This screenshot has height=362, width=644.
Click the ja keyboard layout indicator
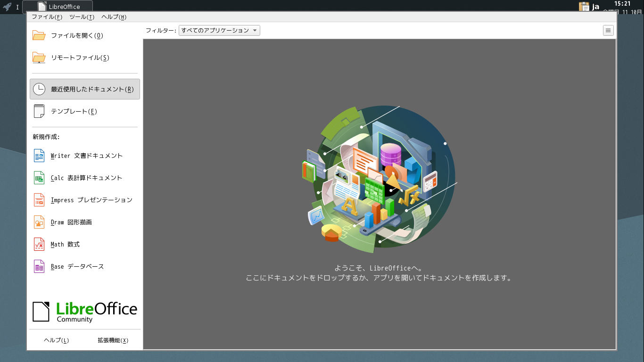[x=595, y=7]
